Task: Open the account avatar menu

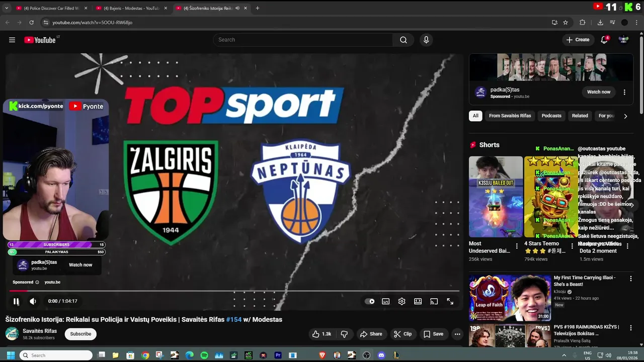Action: point(624,40)
